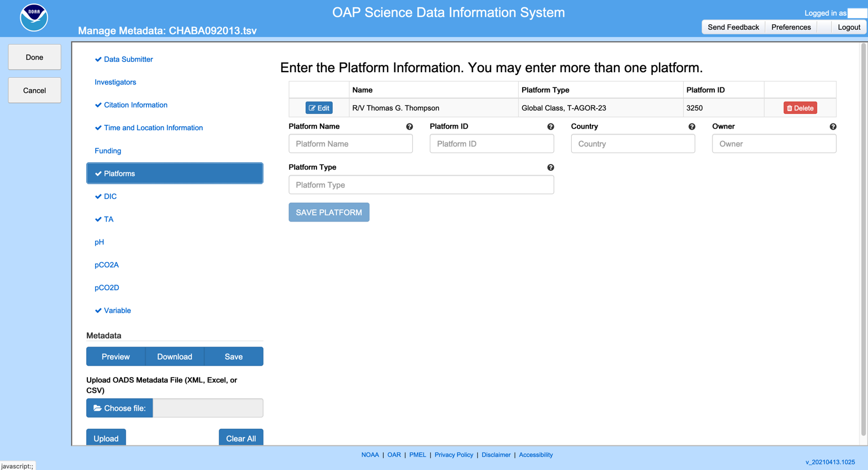Click the NOAA logo icon
This screenshot has width=868, height=470.
pos(34,17)
